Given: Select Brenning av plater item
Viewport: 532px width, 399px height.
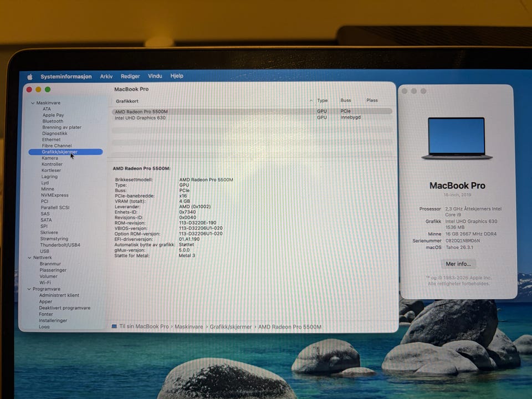Looking at the screenshot, I should click(x=62, y=127).
